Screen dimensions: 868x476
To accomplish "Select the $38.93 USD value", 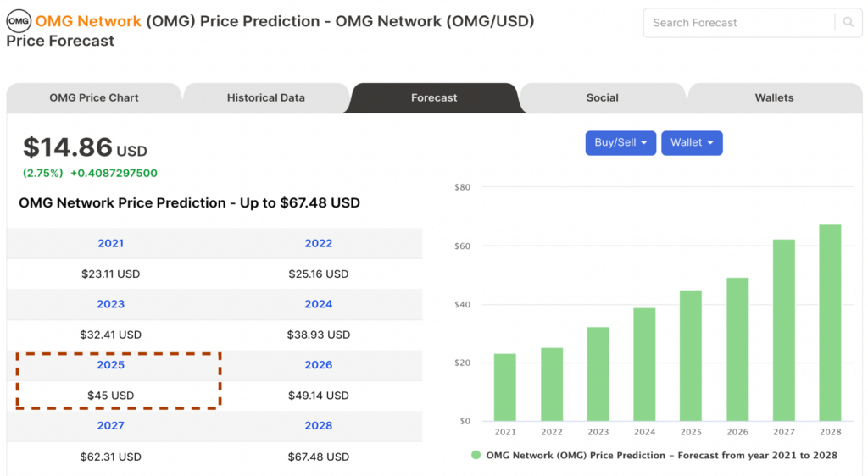I will pyautogui.click(x=319, y=335).
